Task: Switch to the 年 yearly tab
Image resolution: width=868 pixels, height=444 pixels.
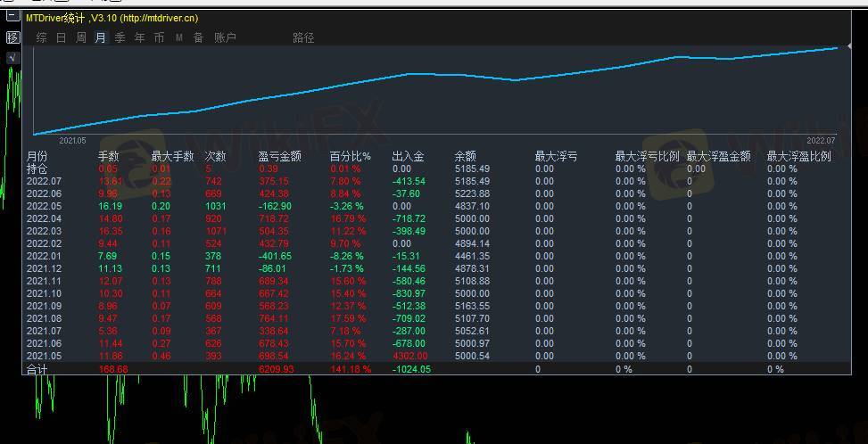Action: [139, 37]
